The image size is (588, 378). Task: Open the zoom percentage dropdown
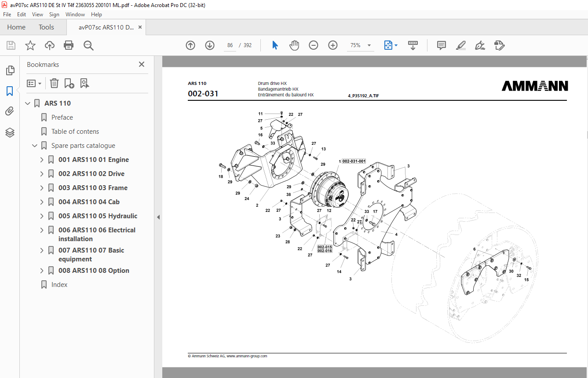[x=369, y=45]
